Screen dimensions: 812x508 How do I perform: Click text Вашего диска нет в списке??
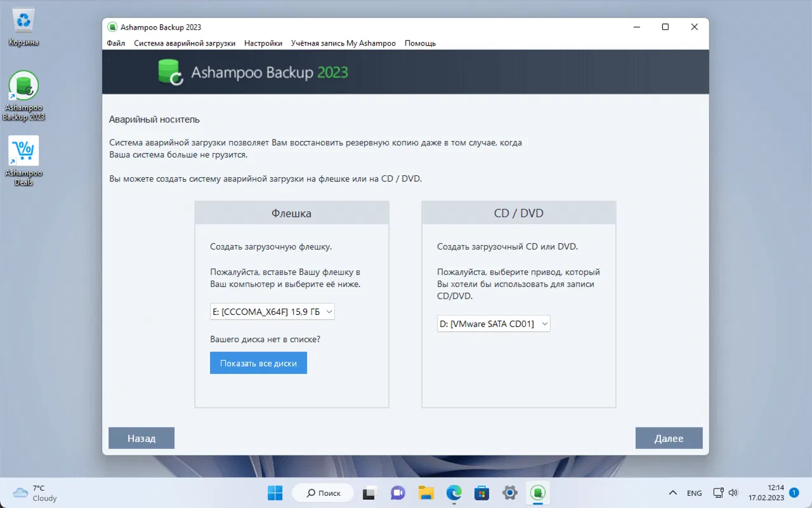[x=265, y=339]
